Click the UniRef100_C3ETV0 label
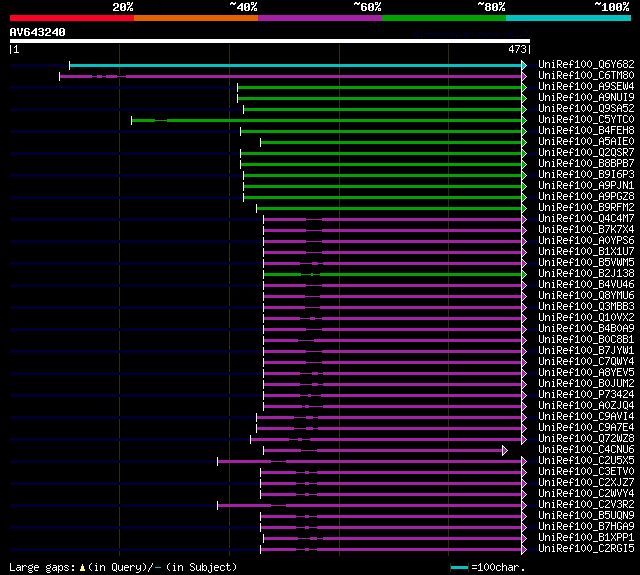 (x=586, y=472)
